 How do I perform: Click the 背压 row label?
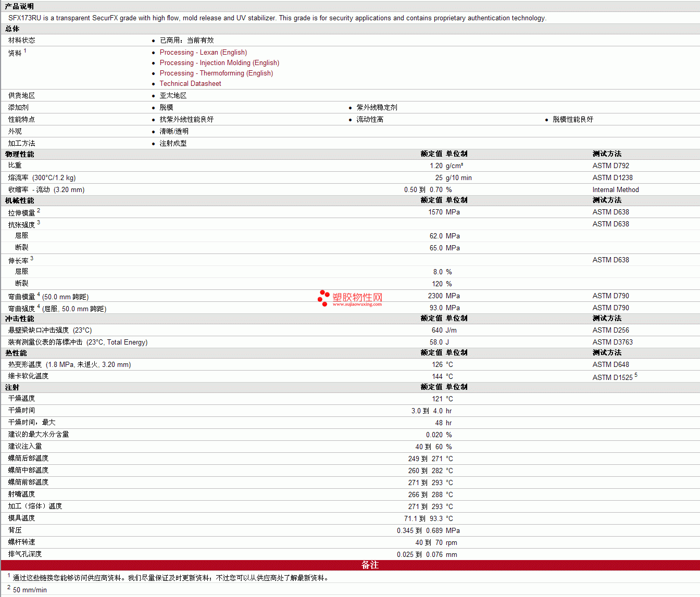pos(15,531)
